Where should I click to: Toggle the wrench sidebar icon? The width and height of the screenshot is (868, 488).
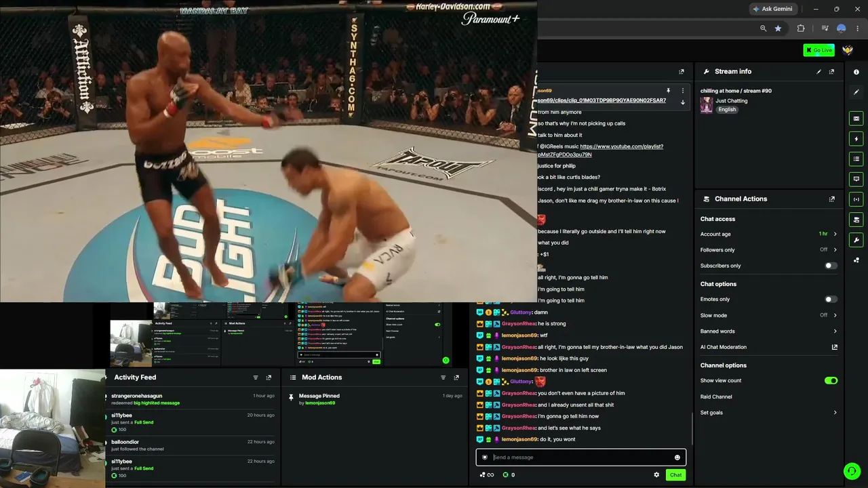(x=856, y=240)
